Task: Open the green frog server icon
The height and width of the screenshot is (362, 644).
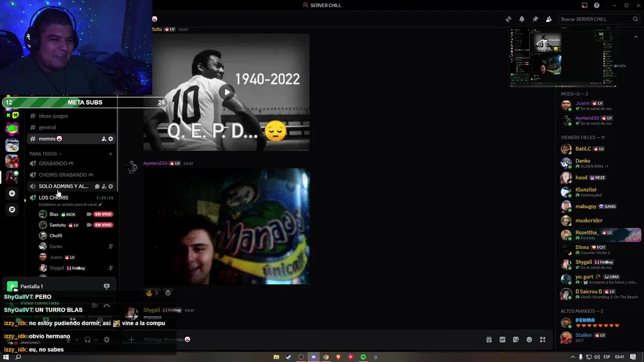Action: tap(12, 129)
